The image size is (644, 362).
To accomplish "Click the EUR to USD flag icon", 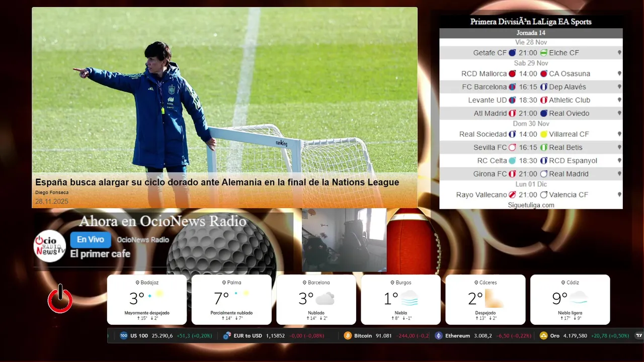I will 227,336.
